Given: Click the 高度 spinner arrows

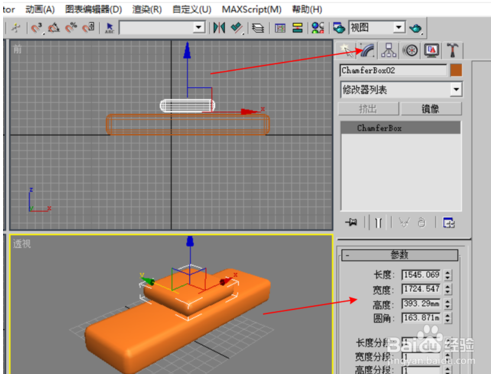Looking at the screenshot, I should click(x=447, y=304).
